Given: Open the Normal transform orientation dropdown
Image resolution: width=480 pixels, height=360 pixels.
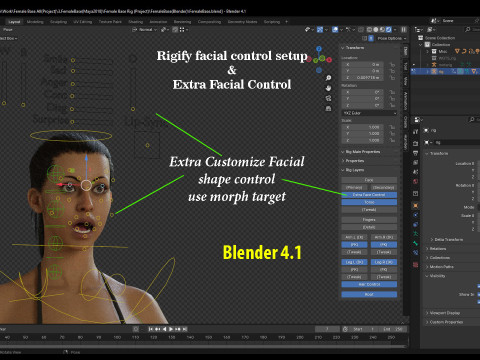Looking at the screenshot, I should 145,30.
